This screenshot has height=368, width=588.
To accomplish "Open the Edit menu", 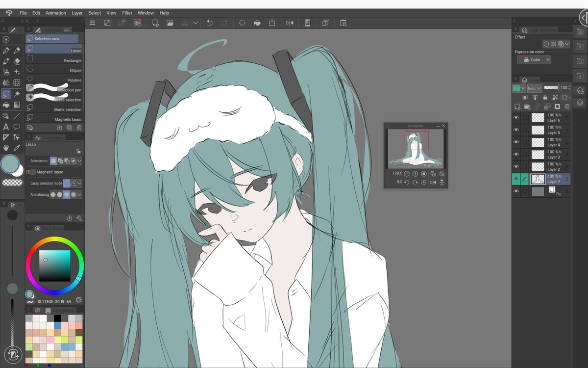I will [36, 13].
